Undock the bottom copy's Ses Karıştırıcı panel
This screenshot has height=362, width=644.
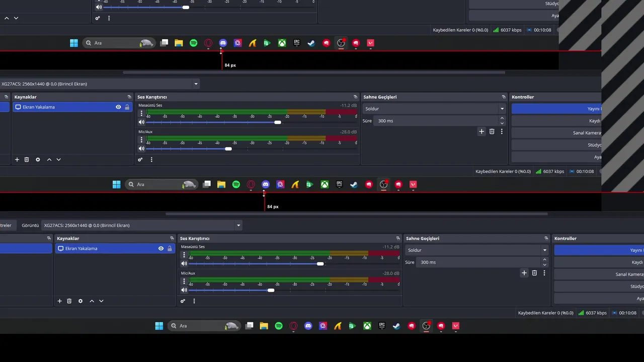point(398,238)
